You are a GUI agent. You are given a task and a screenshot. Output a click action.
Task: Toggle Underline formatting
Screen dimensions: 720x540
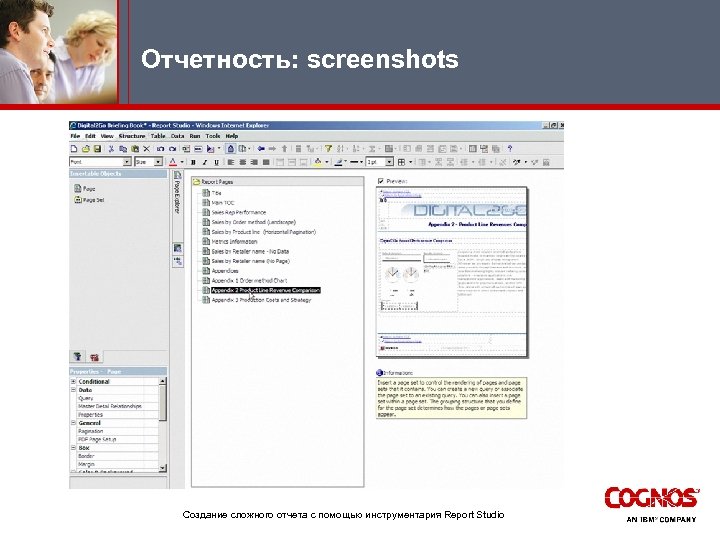coord(216,162)
